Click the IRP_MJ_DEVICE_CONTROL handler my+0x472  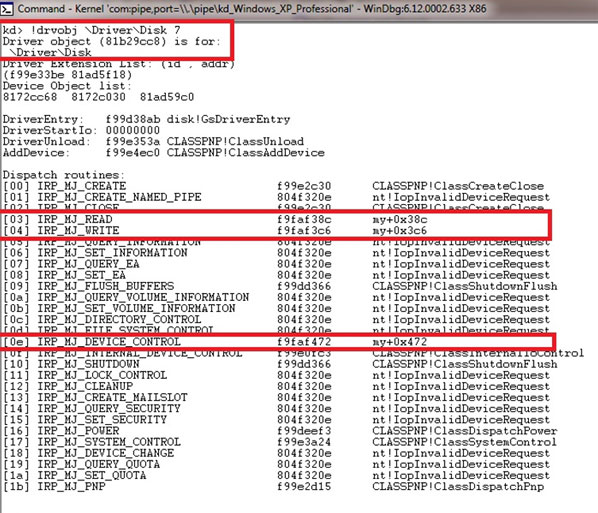click(x=399, y=342)
